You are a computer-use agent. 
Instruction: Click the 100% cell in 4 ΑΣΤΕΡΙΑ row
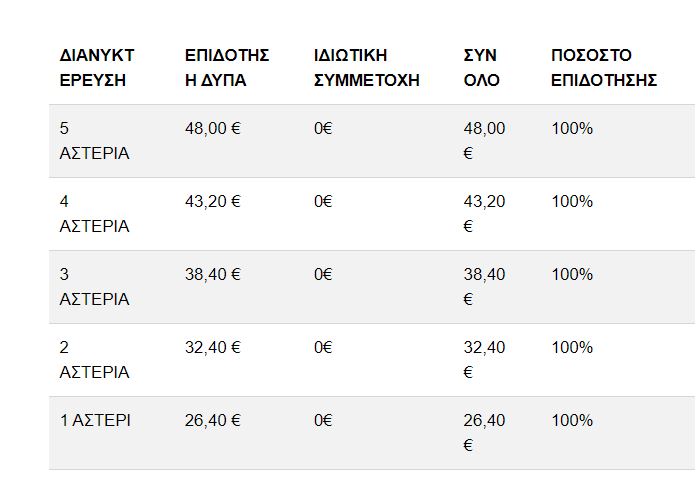pos(572,202)
